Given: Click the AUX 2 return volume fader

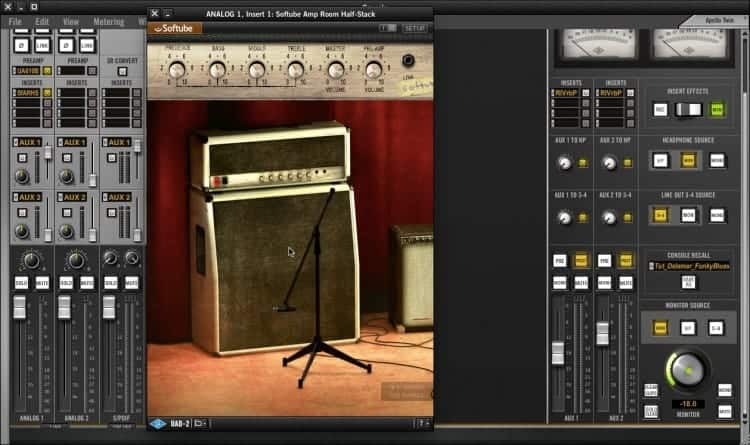Looking at the screenshot, I should [x=603, y=334].
